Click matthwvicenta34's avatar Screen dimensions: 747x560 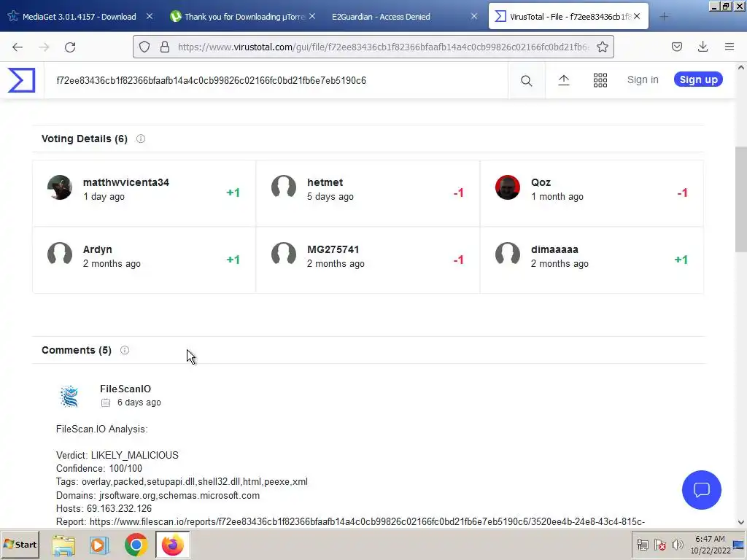coord(60,187)
